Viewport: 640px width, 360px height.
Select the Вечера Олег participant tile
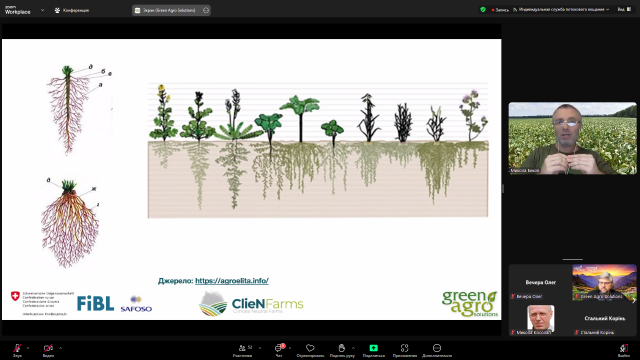click(540, 282)
